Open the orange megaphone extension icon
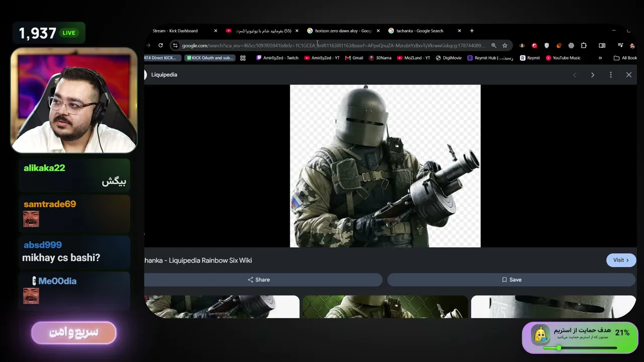The image size is (644, 362). (x=559, y=45)
